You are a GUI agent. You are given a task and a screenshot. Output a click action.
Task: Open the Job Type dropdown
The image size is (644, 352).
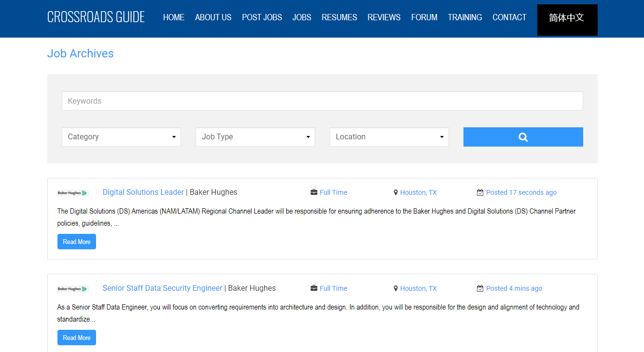pos(255,137)
